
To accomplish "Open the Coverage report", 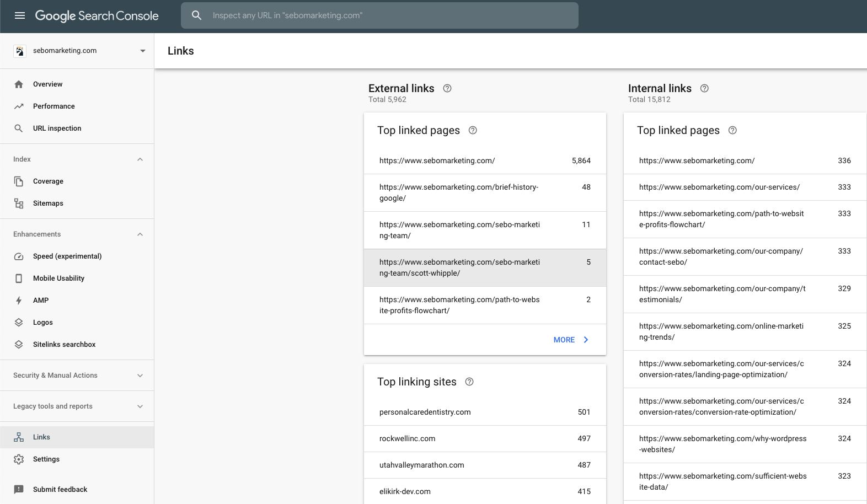I will 48,181.
